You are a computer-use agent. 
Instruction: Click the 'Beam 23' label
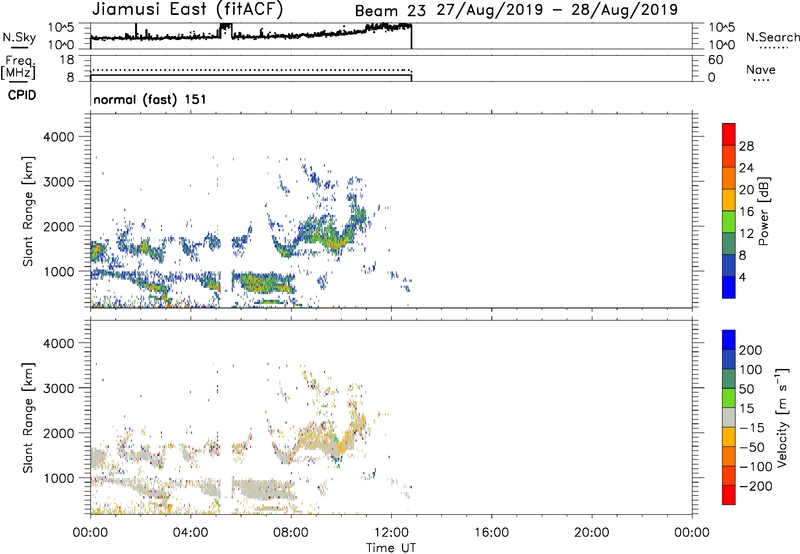pos(390,11)
